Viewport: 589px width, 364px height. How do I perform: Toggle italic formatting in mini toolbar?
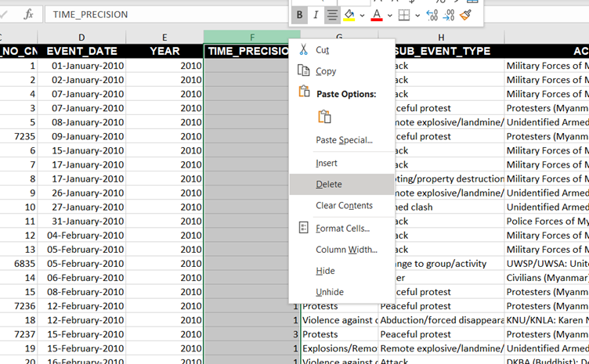click(316, 15)
